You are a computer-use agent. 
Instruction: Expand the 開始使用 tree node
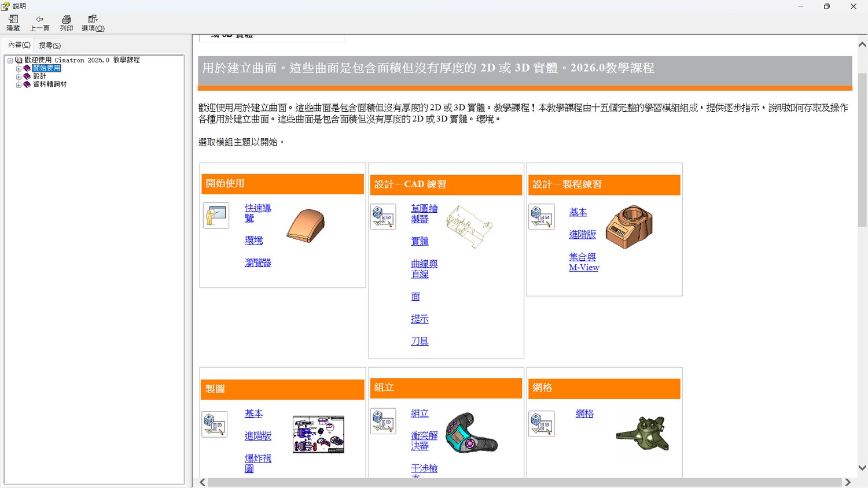19,68
